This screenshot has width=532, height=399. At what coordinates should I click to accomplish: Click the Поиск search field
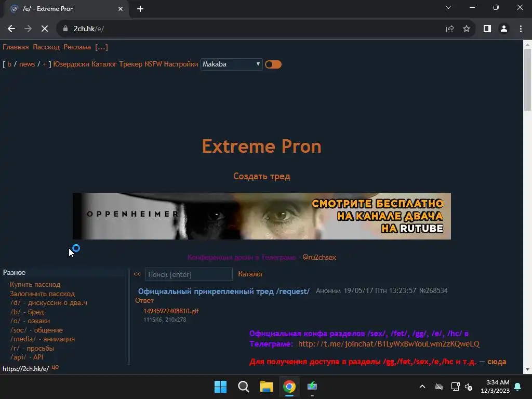coord(189,274)
